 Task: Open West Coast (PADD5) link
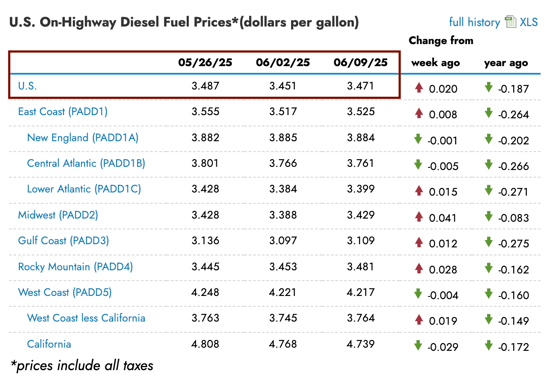65,292
